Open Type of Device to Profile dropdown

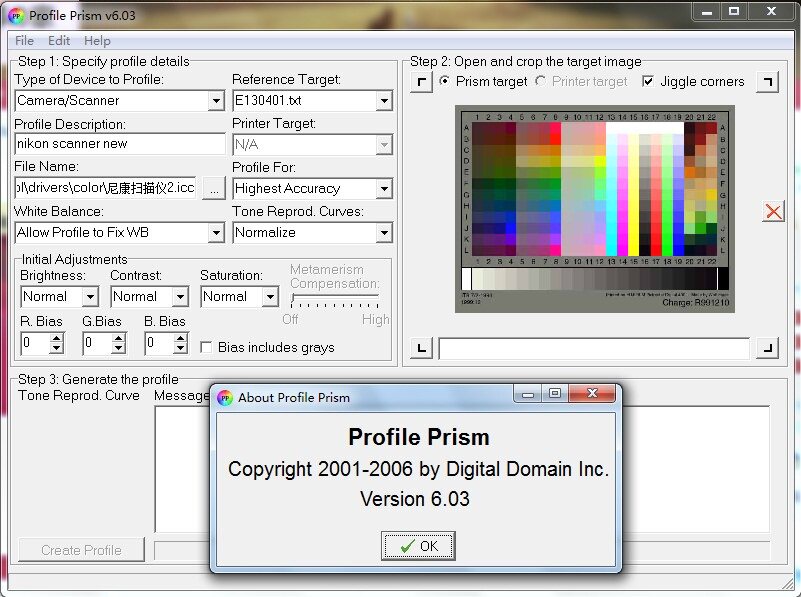pos(216,101)
